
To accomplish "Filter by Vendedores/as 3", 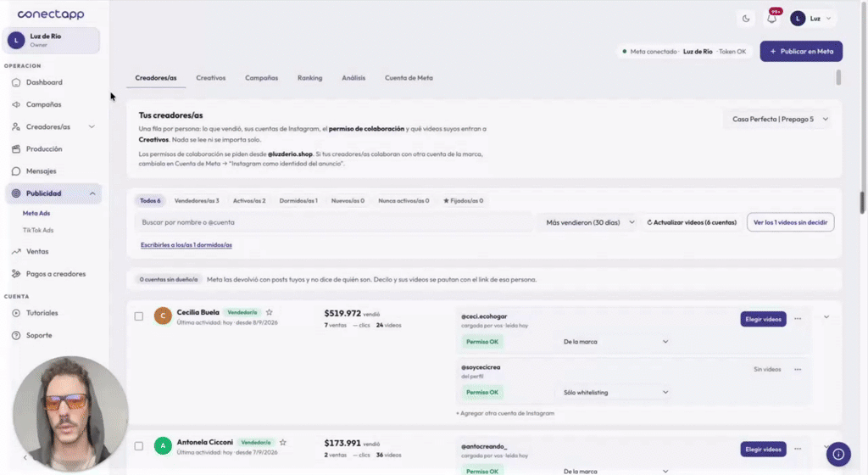I will tap(197, 201).
